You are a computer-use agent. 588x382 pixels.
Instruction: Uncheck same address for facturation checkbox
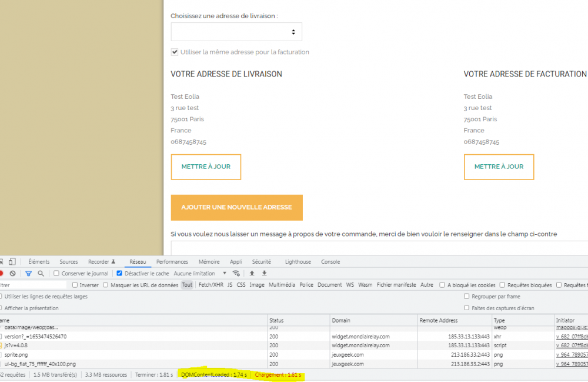pos(175,52)
